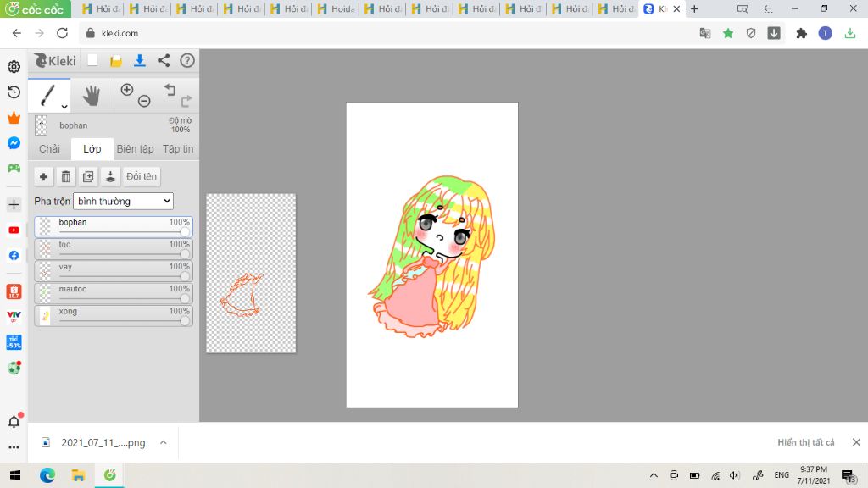Translate page icon in address bar
868x488 pixels.
704,33
